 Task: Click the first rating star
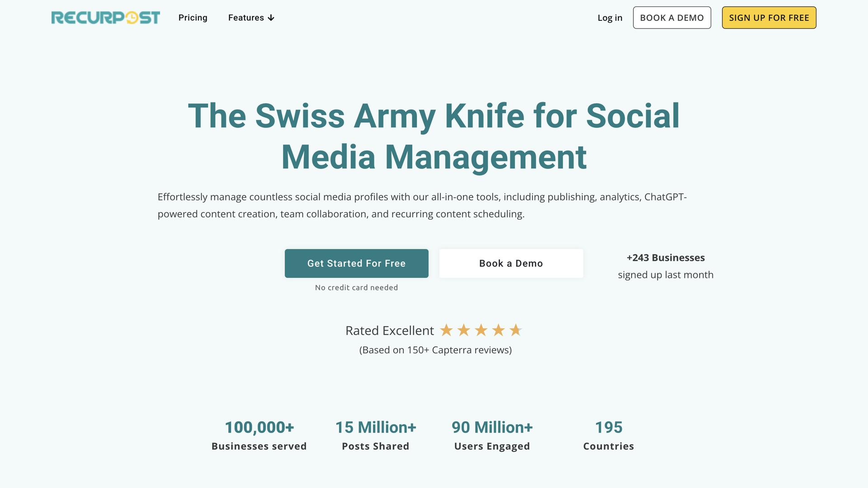click(446, 330)
